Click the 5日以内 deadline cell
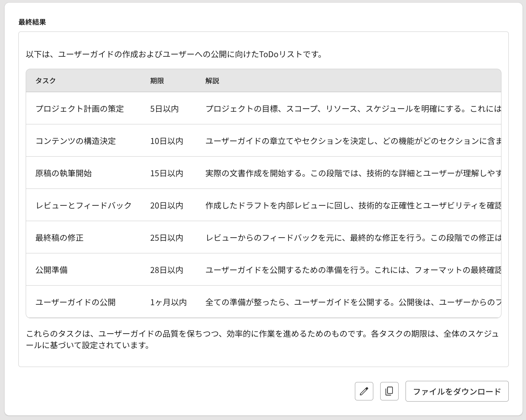The image size is (526, 420). pos(164,109)
